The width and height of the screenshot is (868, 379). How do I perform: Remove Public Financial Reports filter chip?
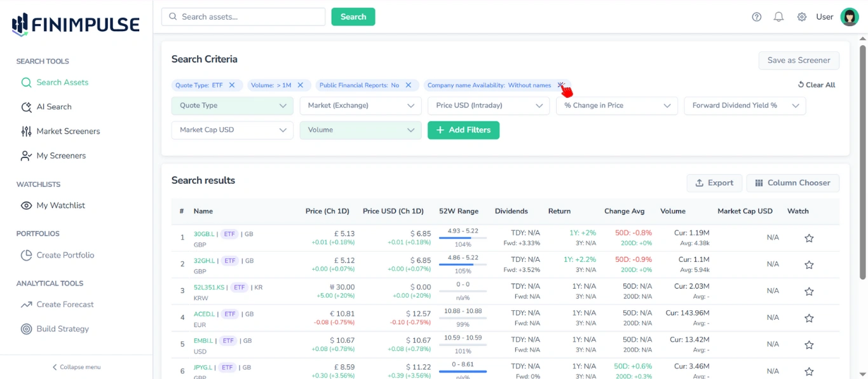pyautogui.click(x=409, y=85)
